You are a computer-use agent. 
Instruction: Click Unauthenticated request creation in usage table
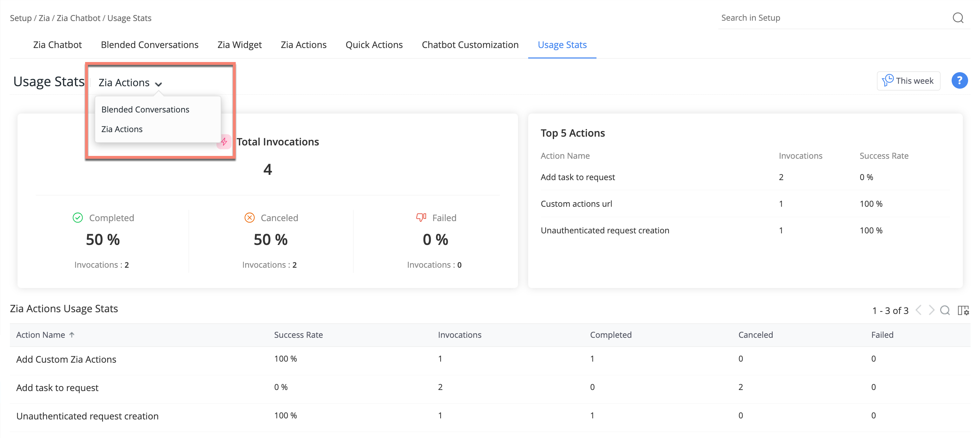coord(88,416)
